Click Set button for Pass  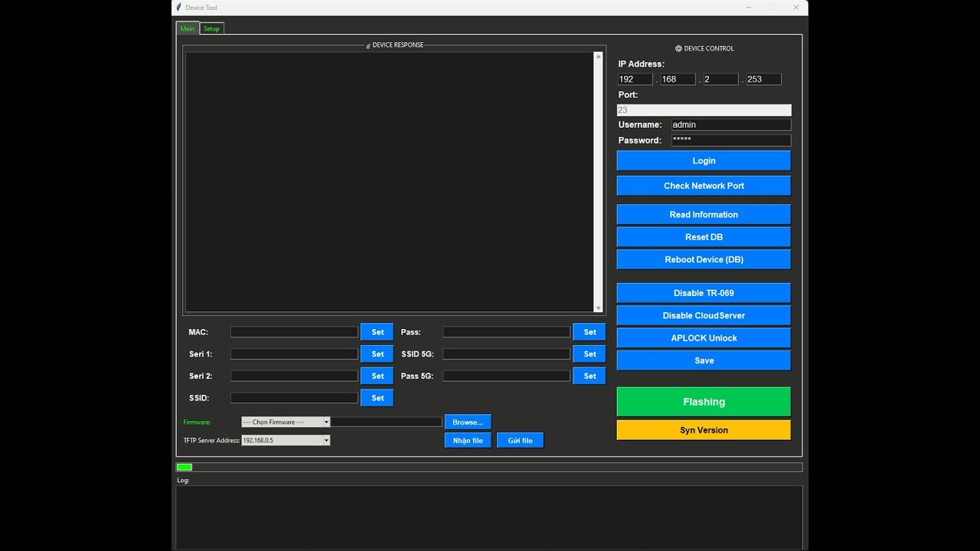(590, 332)
